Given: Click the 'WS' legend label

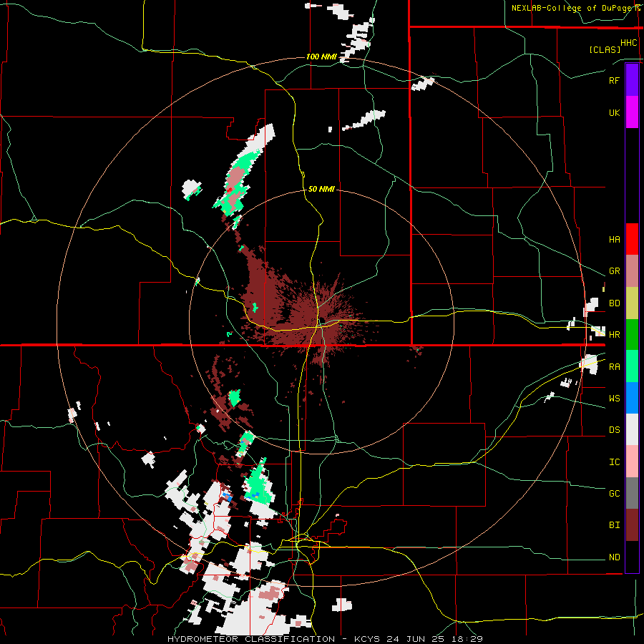Looking at the screenshot, I should [614, 399].
